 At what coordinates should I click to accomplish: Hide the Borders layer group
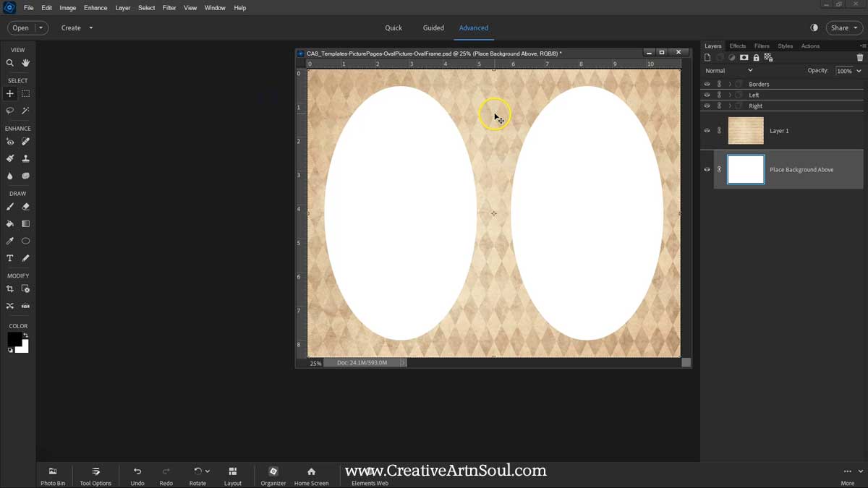click(707, 85)
